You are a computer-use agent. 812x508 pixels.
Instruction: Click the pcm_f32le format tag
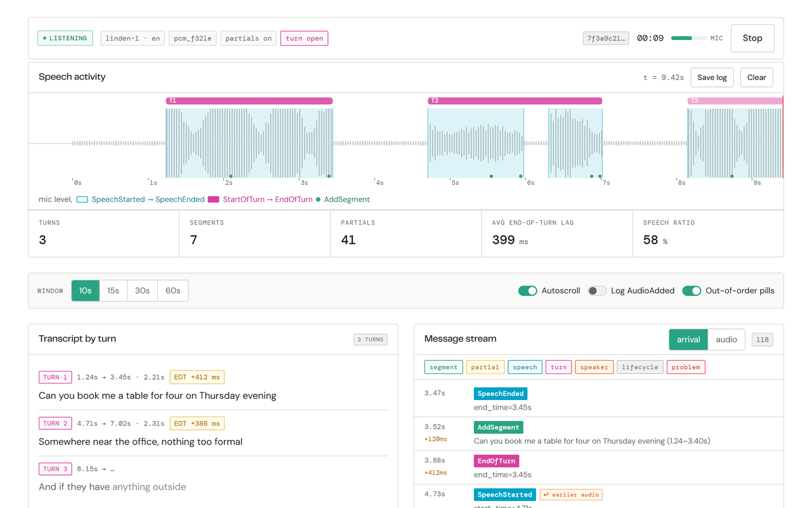[x=193, y=38]
